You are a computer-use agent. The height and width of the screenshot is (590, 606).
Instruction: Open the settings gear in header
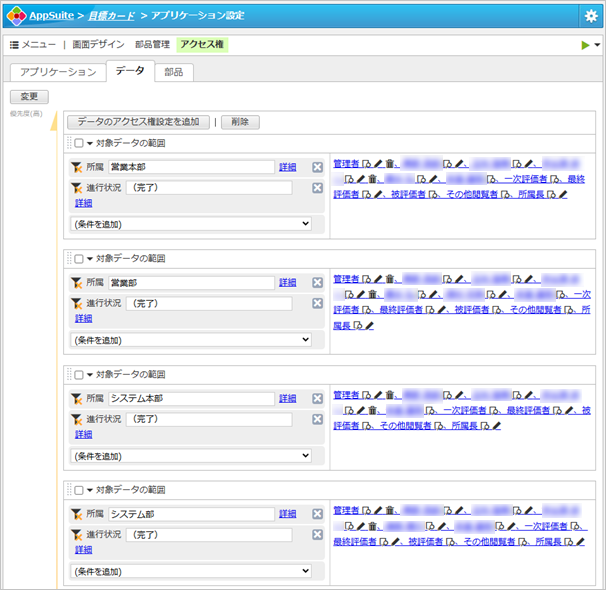click(591, 16)
